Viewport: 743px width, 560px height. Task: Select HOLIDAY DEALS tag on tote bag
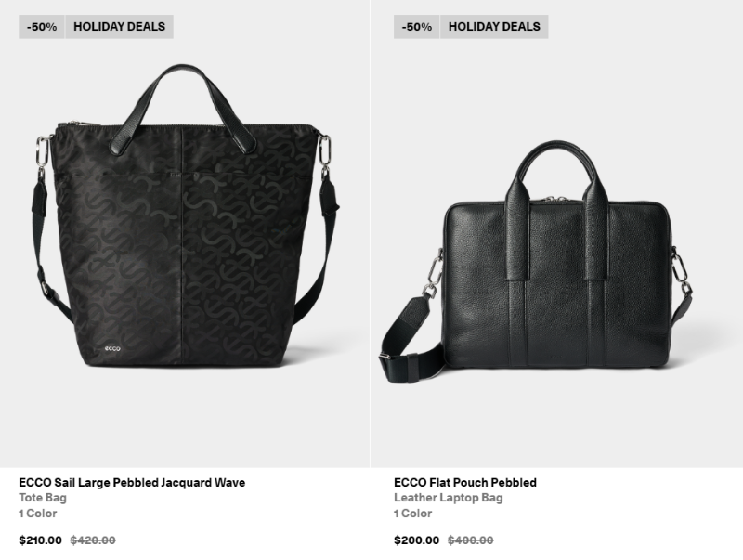[x=120, y=27]
